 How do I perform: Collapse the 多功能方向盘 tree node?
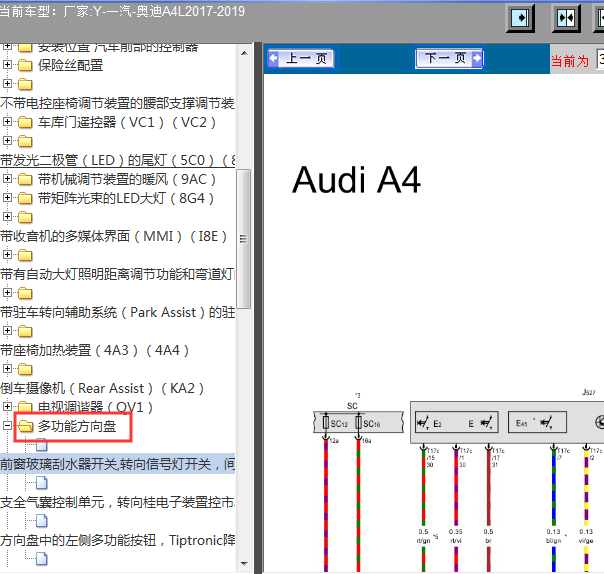[x=7, y=426]
